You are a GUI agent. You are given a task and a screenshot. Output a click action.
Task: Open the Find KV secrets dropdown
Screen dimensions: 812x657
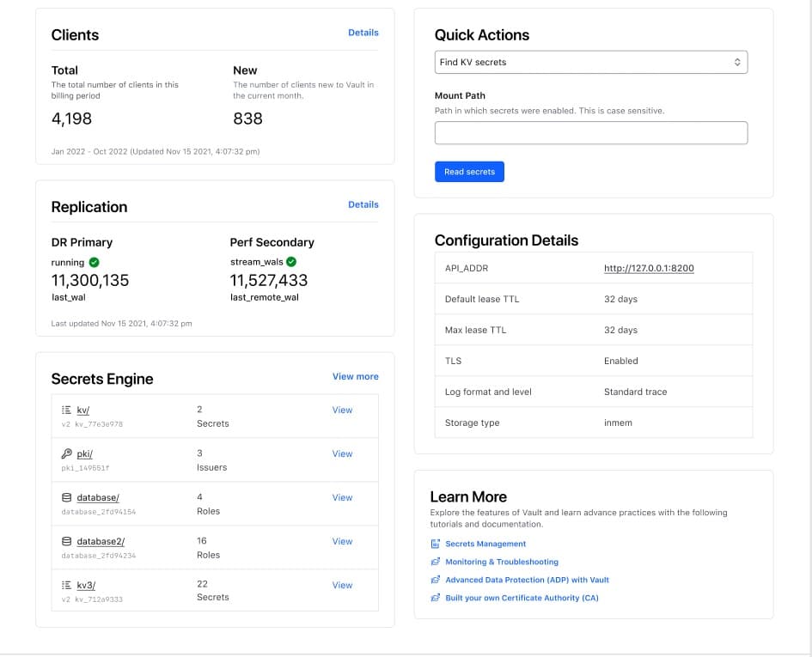[591, 63]
